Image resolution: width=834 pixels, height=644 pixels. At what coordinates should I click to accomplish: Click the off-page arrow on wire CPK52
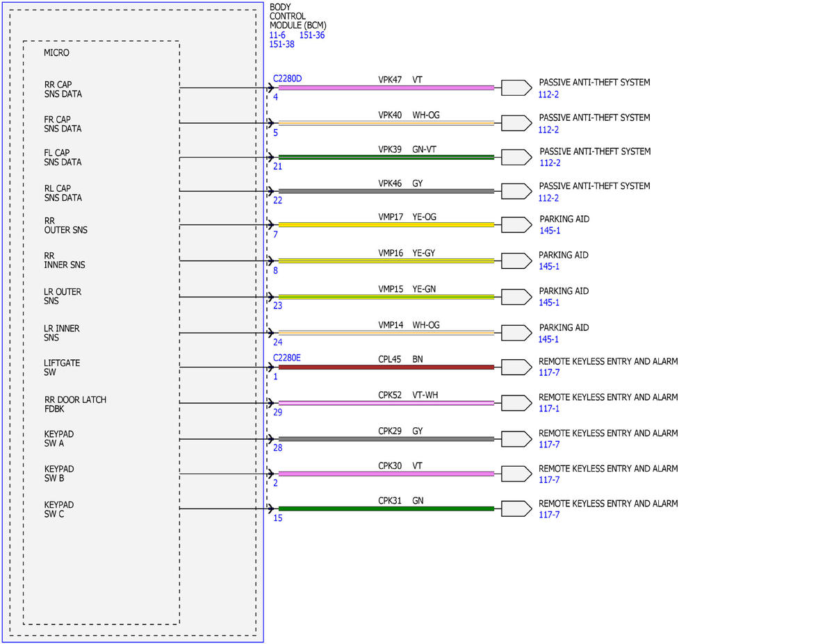tap(516, 403)
